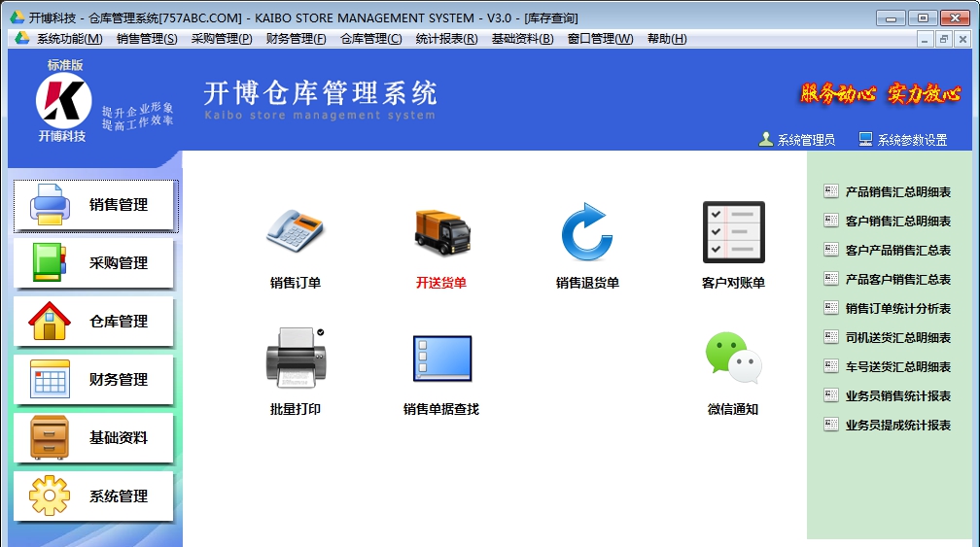Open the 仓库管理(C) menu

click(x=371, y=39)
